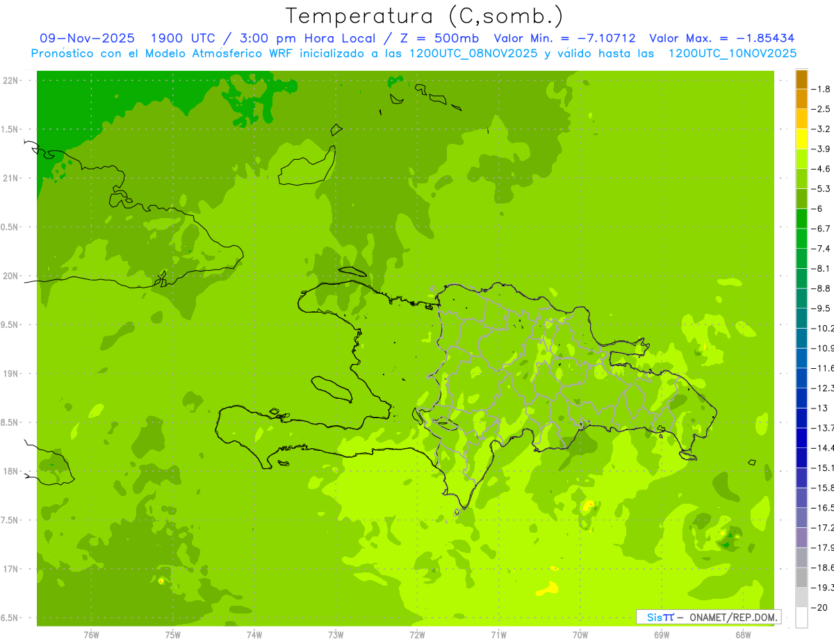Click the white swatch below -20
Viewport: 834px width, 644px height.
tap(801, 617)
